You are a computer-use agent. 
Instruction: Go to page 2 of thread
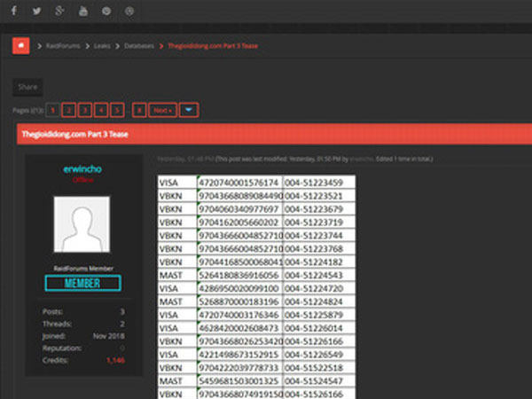[x=68, y=110]
